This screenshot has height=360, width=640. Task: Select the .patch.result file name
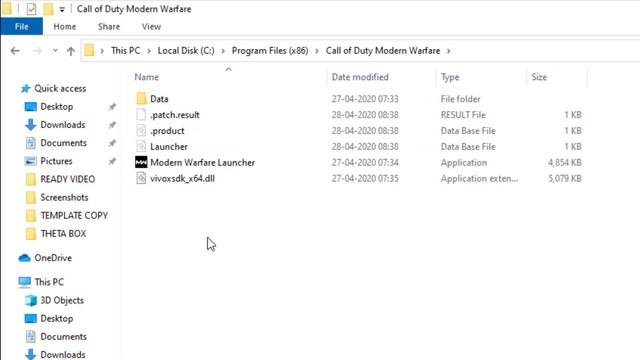coord(175,115)
